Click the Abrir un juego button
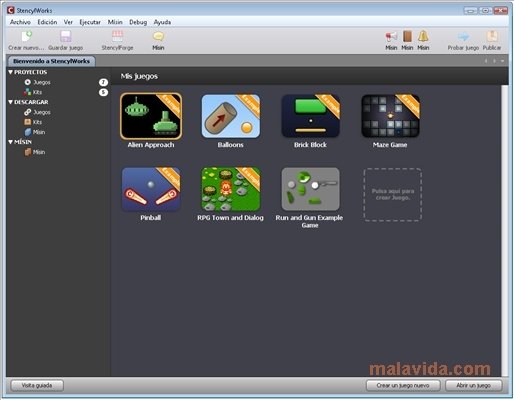 [473, 385]
